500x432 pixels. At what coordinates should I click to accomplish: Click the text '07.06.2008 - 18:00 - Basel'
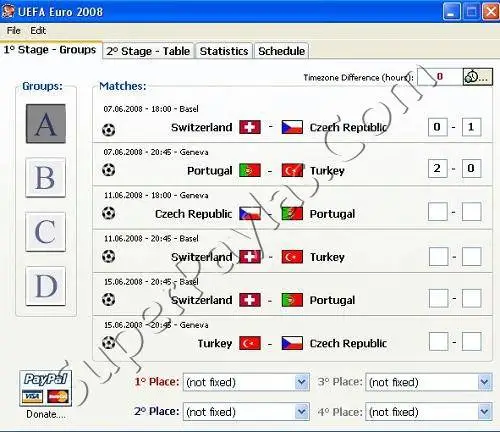click(151, 109)
